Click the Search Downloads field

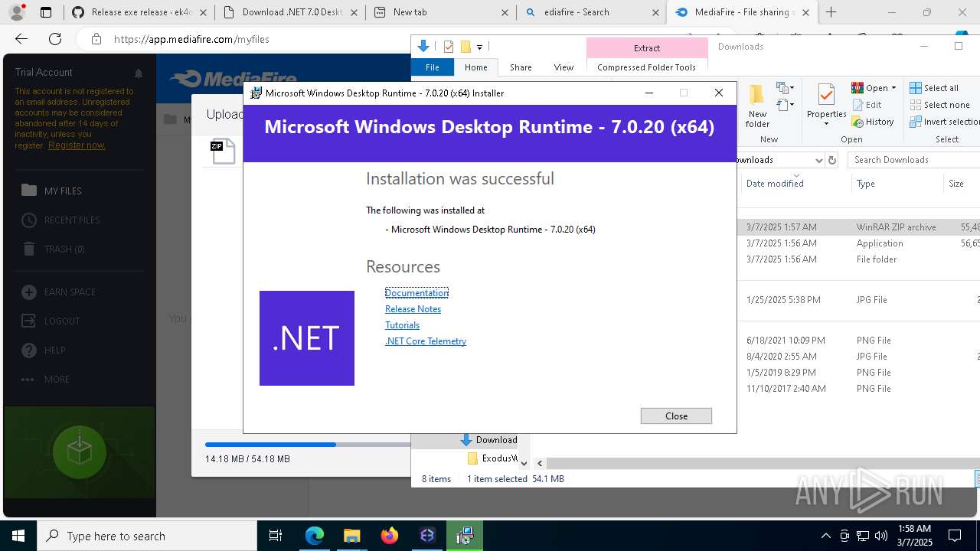pos(914,160)
